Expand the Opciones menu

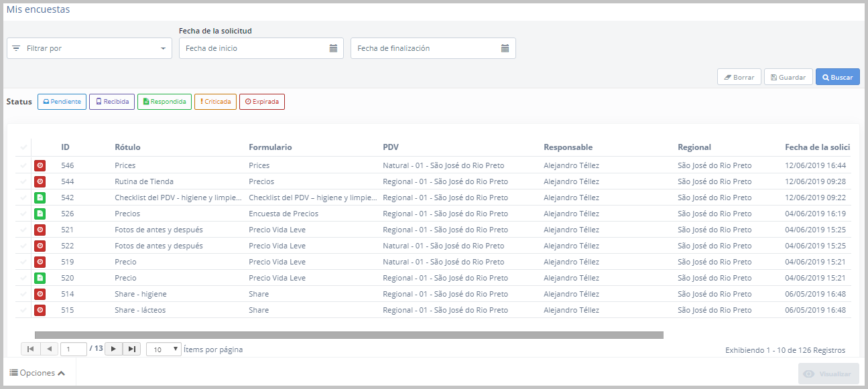pos(38,373)
